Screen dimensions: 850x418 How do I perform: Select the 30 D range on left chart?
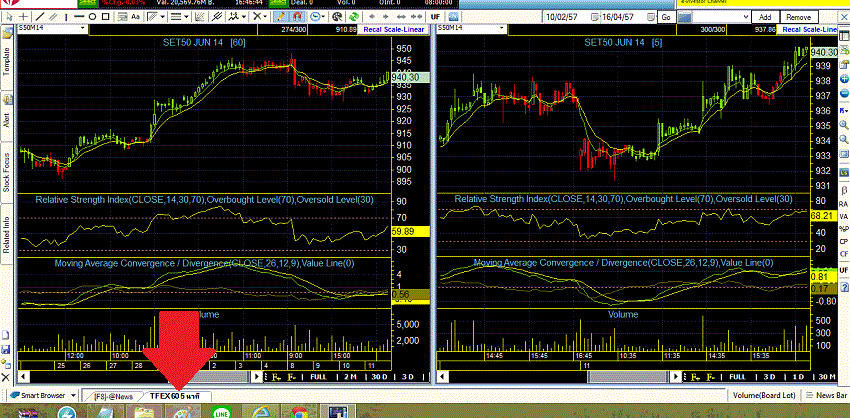coord(379,376)
